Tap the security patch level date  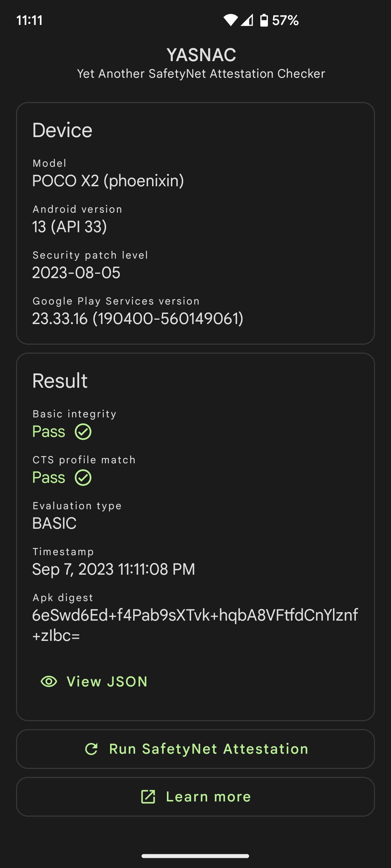tap(76, 273)
